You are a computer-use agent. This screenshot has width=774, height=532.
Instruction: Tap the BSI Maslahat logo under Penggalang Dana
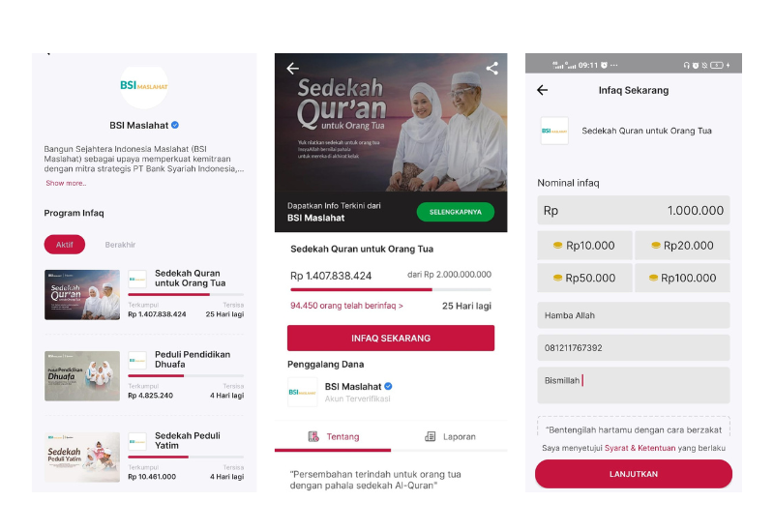(x=303, y=392)
